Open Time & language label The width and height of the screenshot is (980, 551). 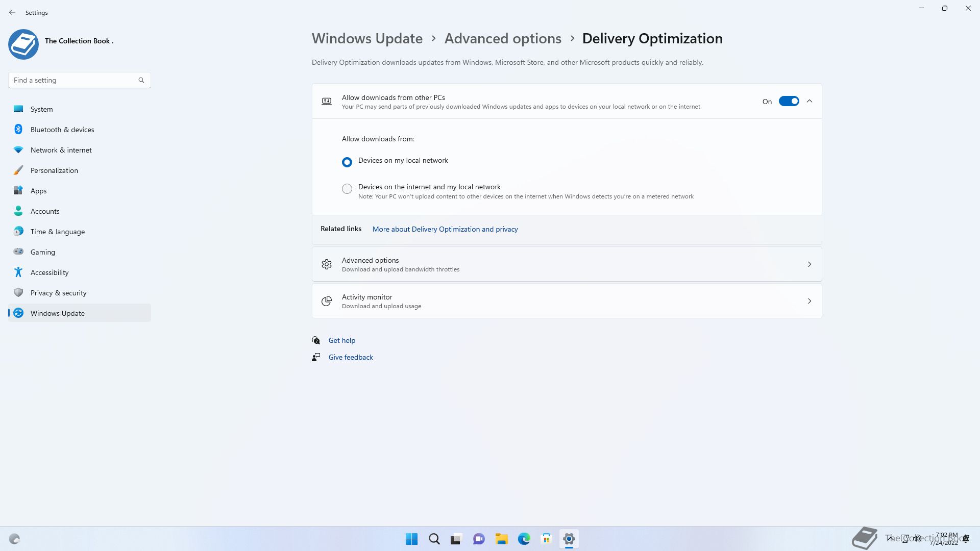[58, 232]
